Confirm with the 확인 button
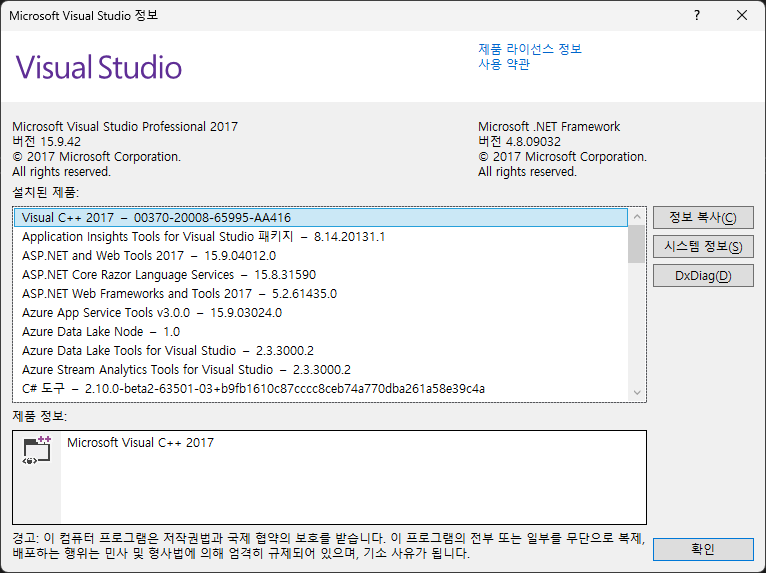The image size is (766, 573). 703,550
